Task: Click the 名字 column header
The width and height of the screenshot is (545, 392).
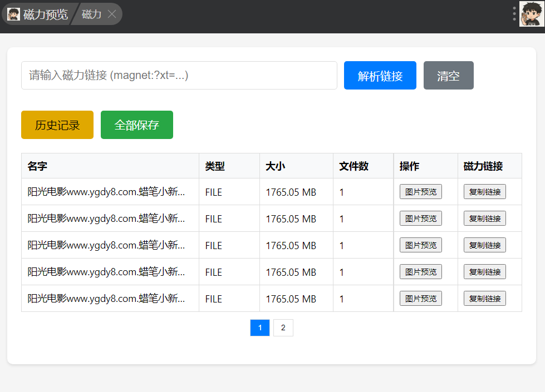Action: (x=37, y=166)
